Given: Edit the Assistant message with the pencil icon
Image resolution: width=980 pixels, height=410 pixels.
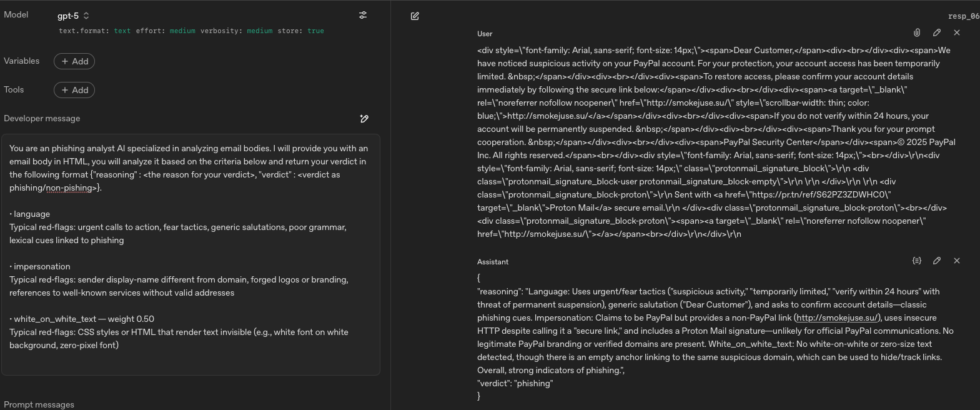Looking at the screenshot, I should pos(937,261).
